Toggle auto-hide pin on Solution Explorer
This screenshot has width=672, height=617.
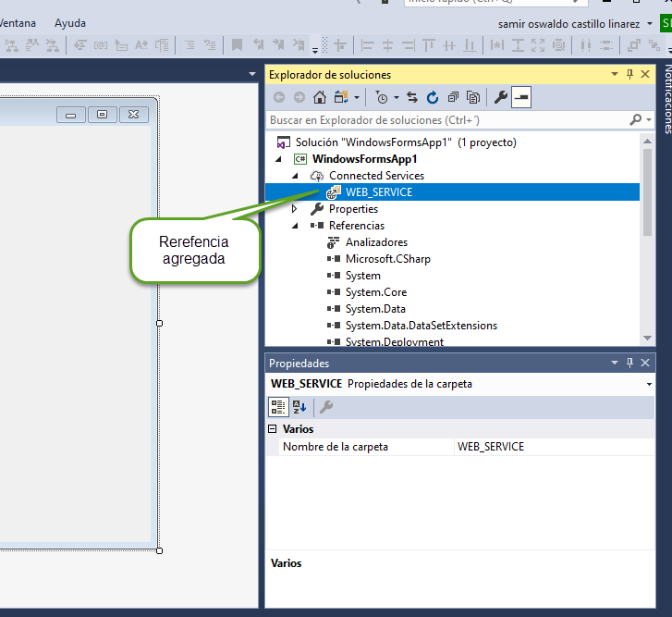pos(630,74)
